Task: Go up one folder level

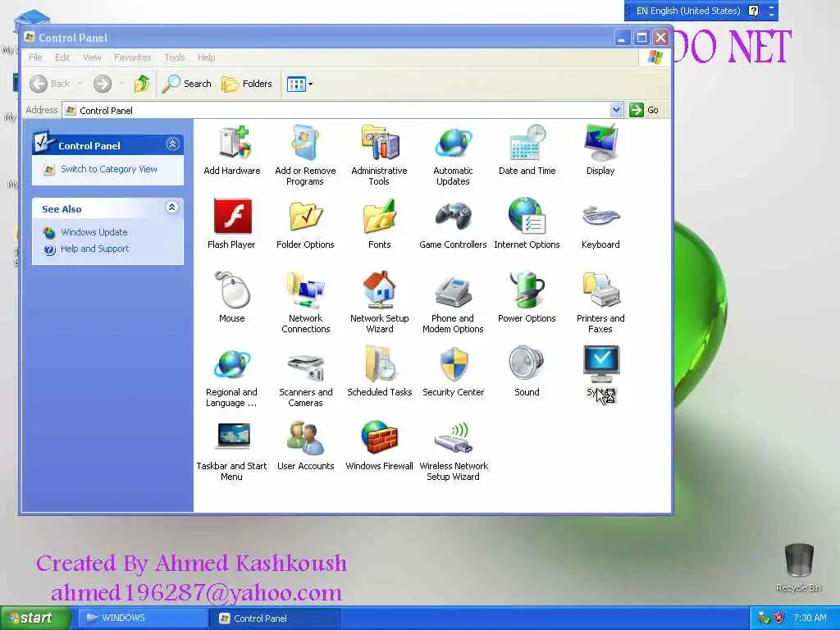Action: click(142, 84)
